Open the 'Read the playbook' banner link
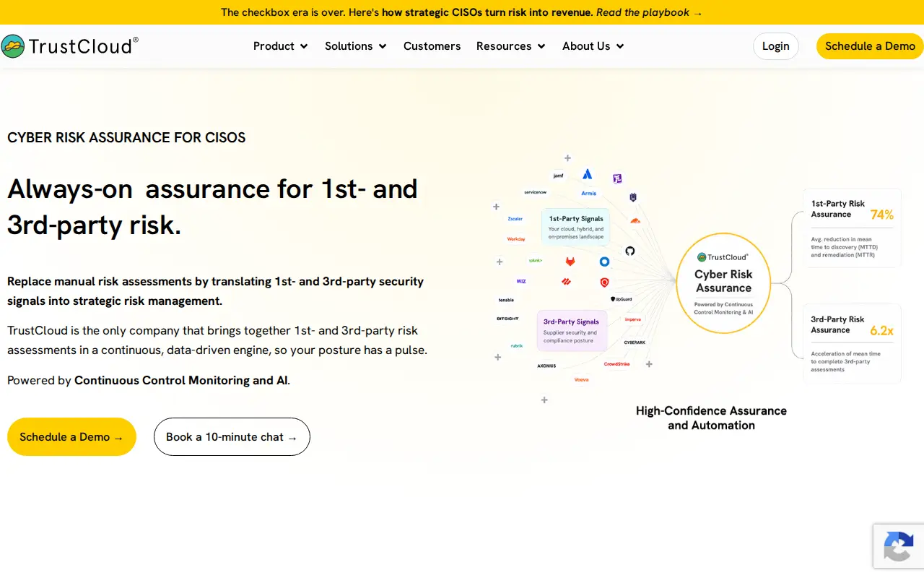Viewport: 924px width, 578px height. tap(649, 12)
